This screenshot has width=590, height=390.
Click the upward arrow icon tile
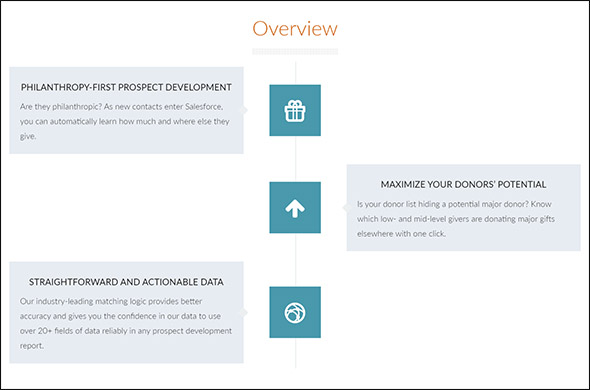tap(295, 207)
